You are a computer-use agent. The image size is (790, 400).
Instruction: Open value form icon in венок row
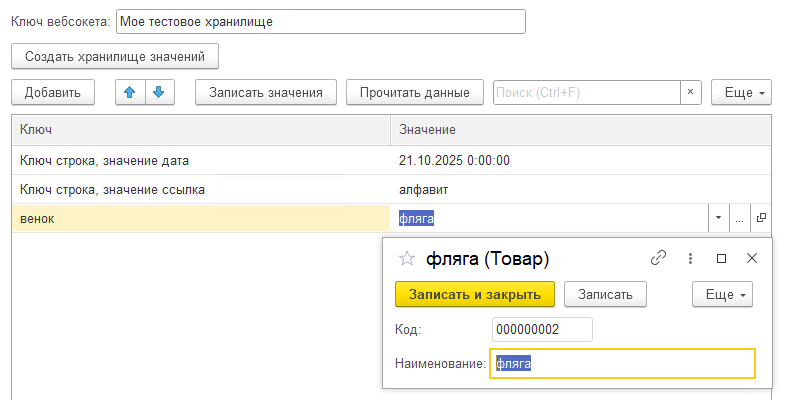[x=761, y=218]
